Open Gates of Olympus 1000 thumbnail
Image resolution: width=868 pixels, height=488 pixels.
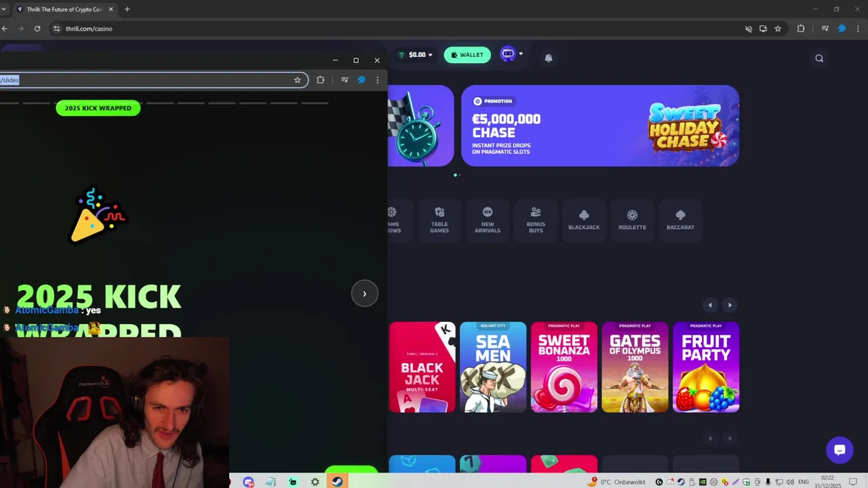(635, 367)
